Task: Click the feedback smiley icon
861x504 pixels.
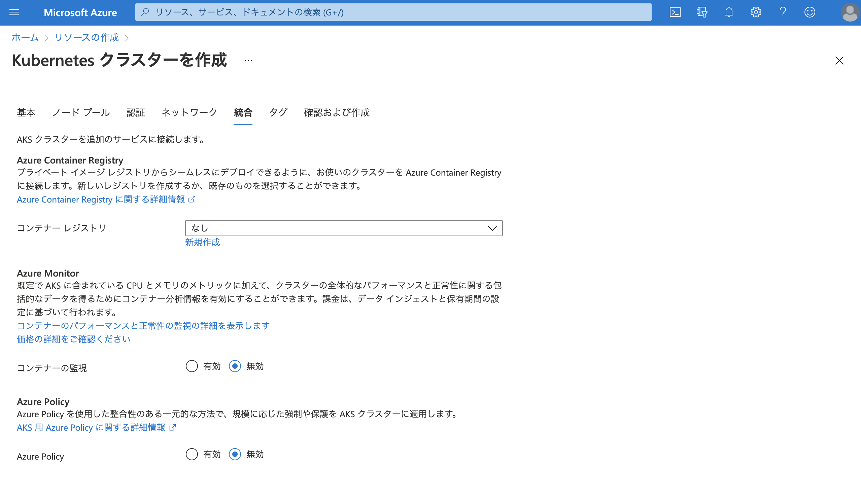Action: click(810, 13)
